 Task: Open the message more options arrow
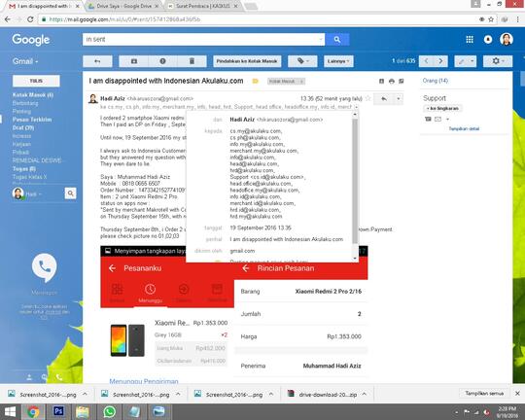pyautogui.click(x=398, y=99)
